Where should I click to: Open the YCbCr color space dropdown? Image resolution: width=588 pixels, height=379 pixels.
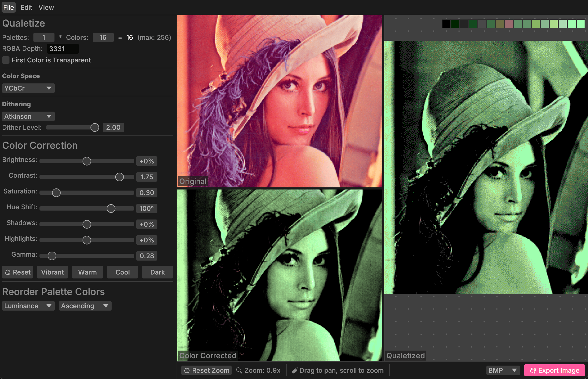pyautogui.click(x=28, y=88)
